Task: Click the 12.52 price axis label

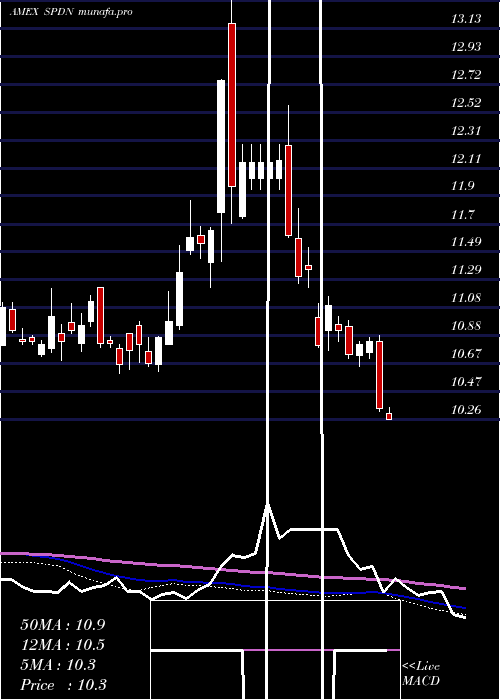Action: click(466, 103)
